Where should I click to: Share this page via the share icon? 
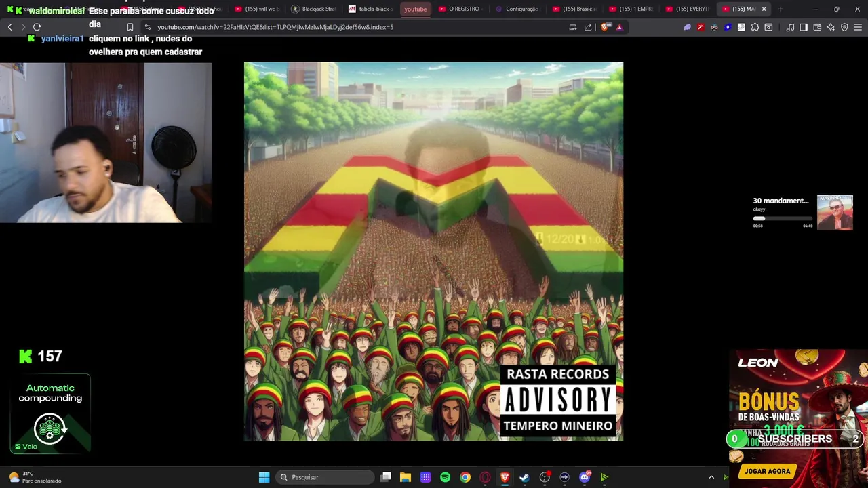(x=588, y=27)
